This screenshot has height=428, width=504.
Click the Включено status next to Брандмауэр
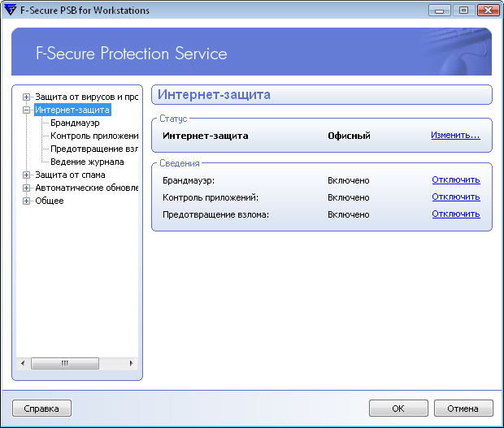(349, 180)
